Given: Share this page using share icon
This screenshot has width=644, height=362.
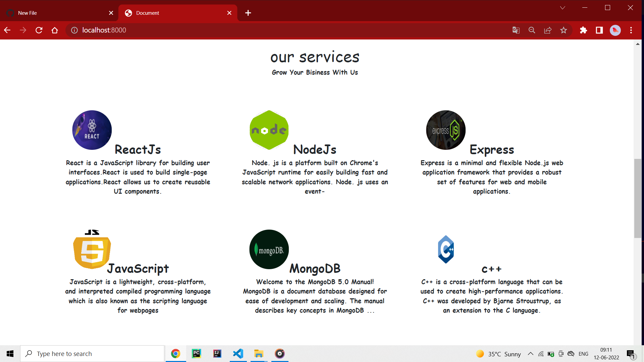Looking at the screenshot, I should coord(548,30).
